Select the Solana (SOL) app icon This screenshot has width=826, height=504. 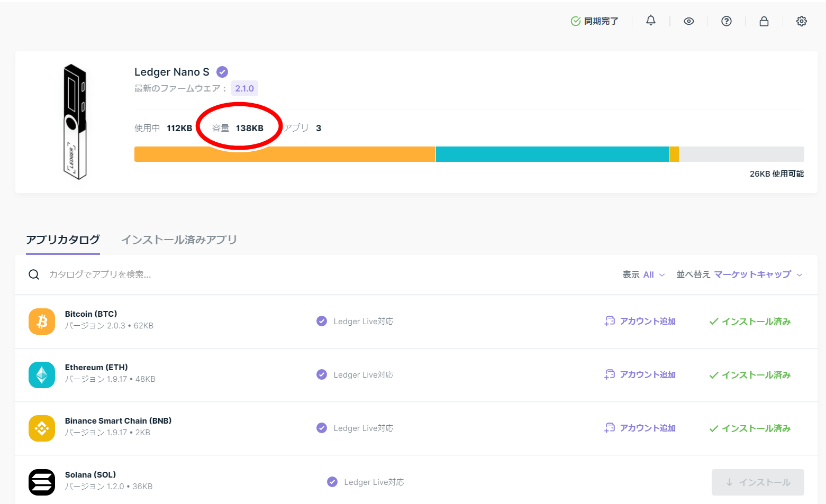pyautogui.click(x=41, y=482)
